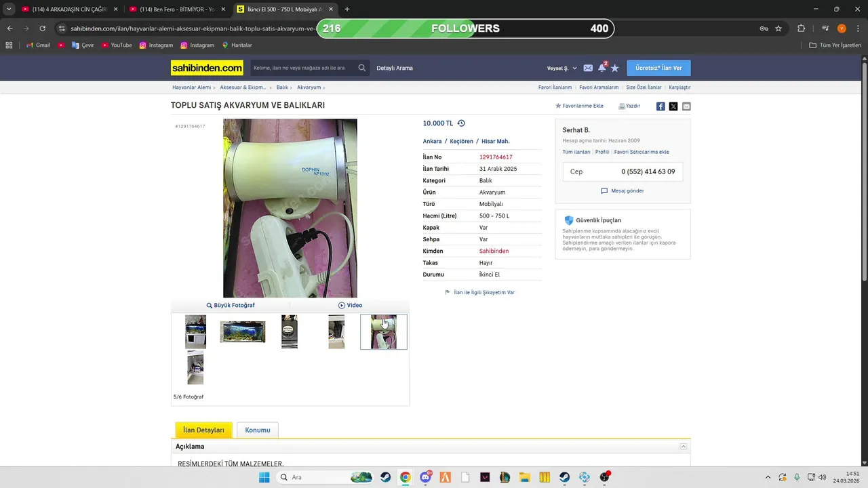The image size is (868, 488).
Task: Open Ankara location link
Action: [x=432, y=141]
